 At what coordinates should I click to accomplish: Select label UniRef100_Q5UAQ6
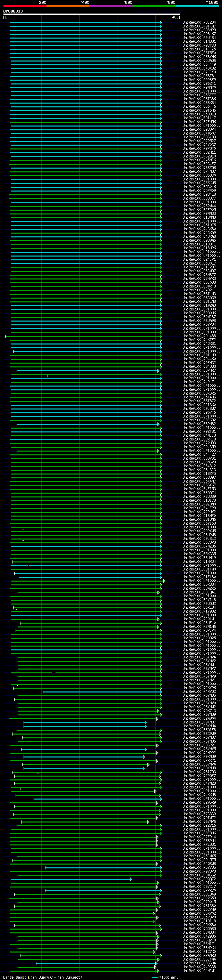199,60
